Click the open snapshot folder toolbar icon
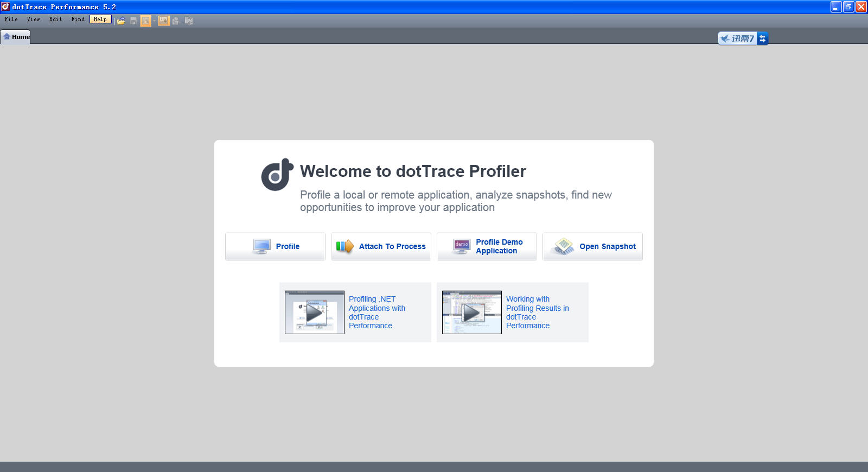 tap(120, 21)
